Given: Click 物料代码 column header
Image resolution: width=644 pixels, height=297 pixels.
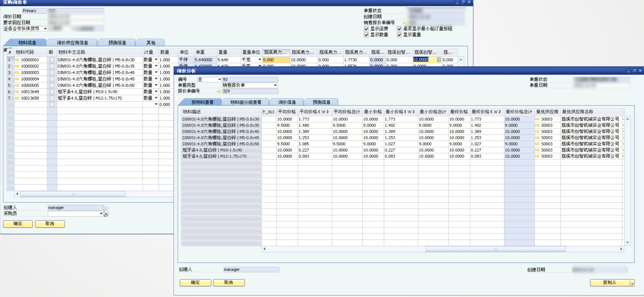Looking at the screenshot, I should [31, 52].
